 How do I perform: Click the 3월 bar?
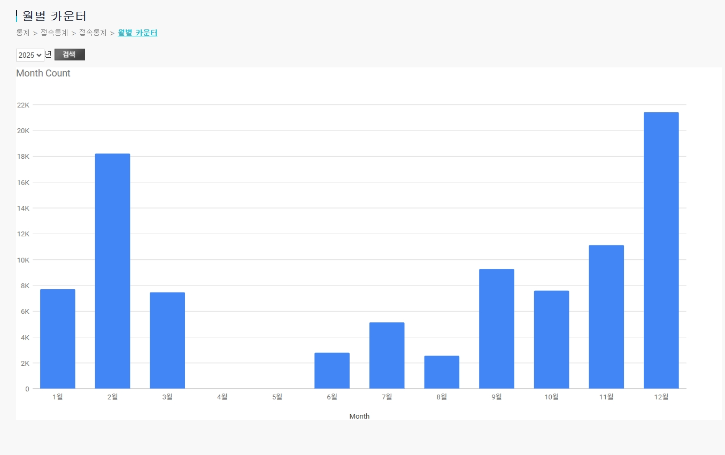tap(167, 340)
